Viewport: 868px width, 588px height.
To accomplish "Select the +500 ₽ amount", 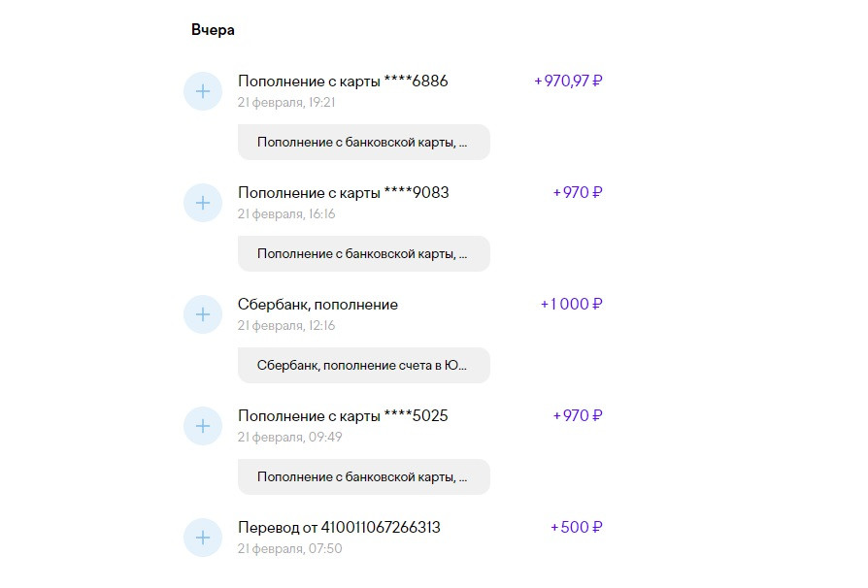I will 577,527.
